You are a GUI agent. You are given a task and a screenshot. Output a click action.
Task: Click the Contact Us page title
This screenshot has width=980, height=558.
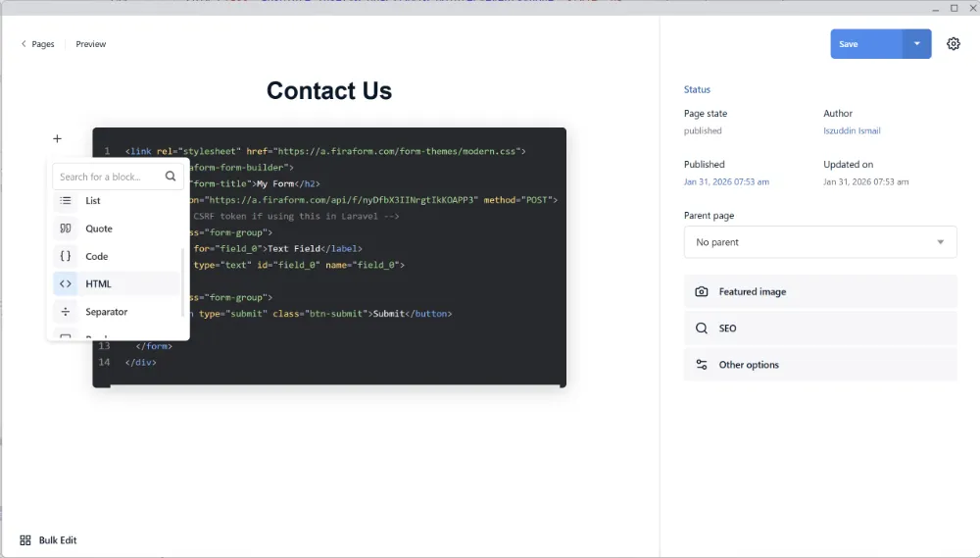pyautogui.click(x=329, y=90)
